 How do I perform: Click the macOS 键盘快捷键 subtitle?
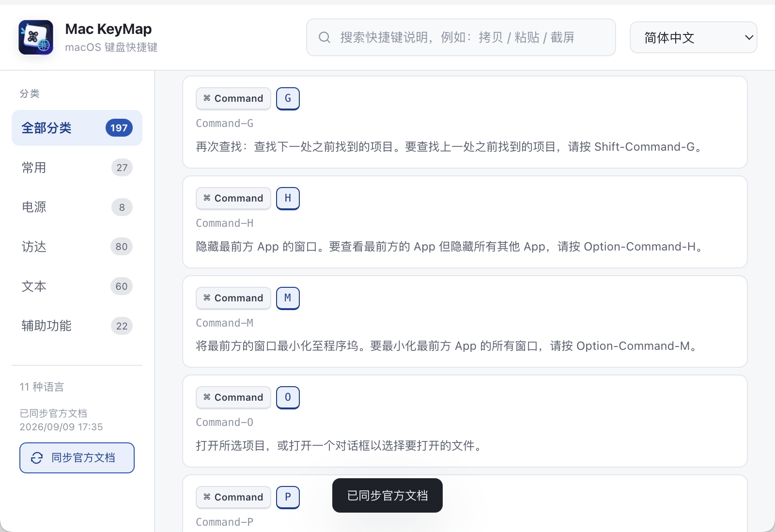[x=111, y=47]
